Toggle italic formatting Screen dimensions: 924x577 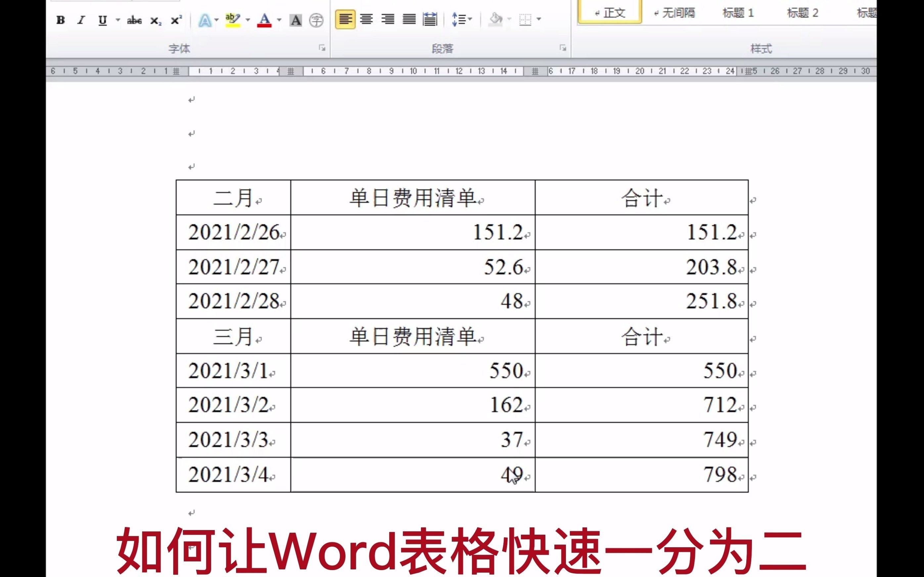81,20
